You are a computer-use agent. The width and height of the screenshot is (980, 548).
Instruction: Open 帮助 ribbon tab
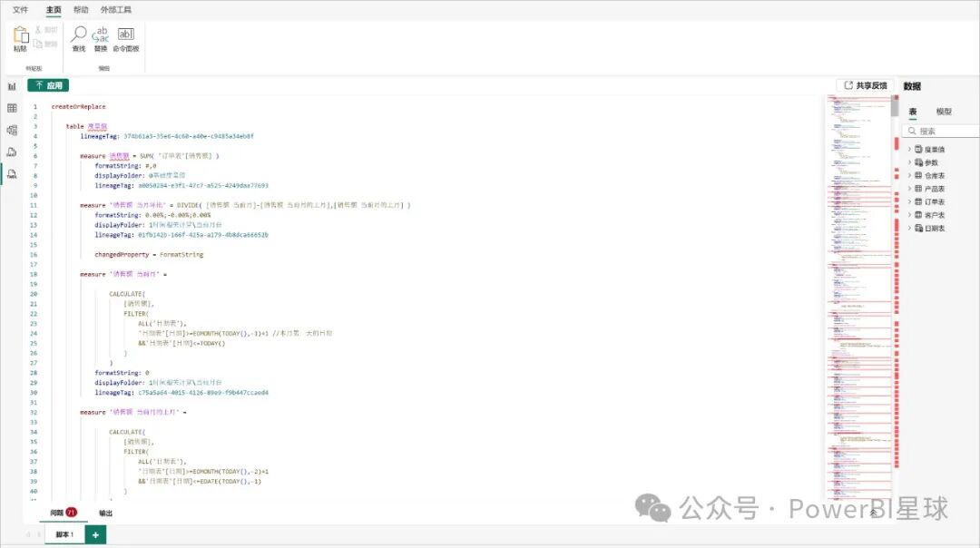coord(82,10)
